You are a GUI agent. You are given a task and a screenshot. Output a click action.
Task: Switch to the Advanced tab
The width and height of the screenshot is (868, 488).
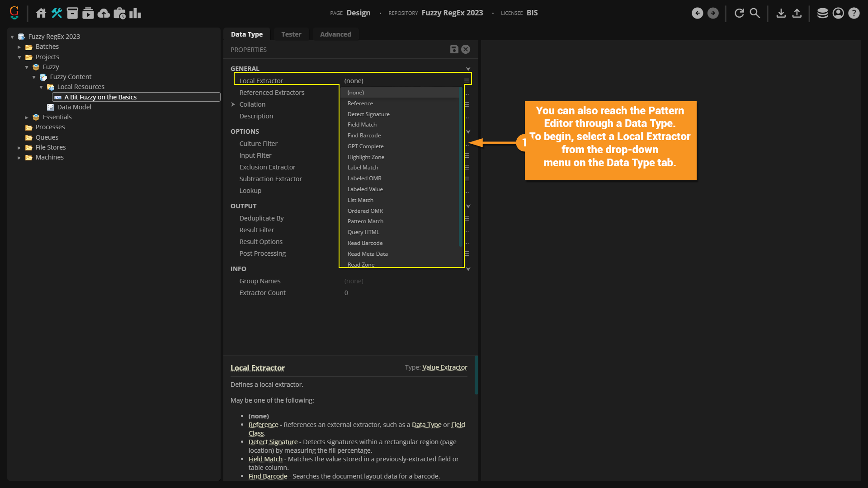(335, 34)
